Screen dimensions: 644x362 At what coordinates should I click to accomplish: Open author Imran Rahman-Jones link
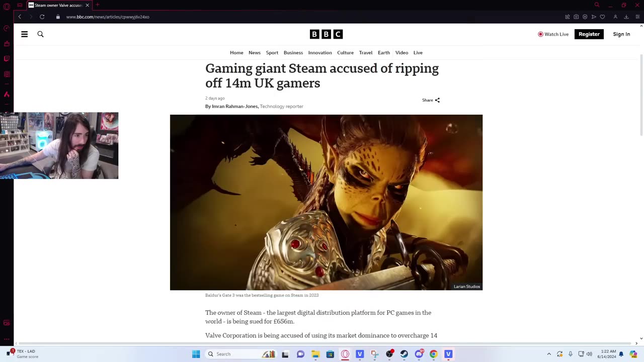pyautogui.click(x=235, y=107)
